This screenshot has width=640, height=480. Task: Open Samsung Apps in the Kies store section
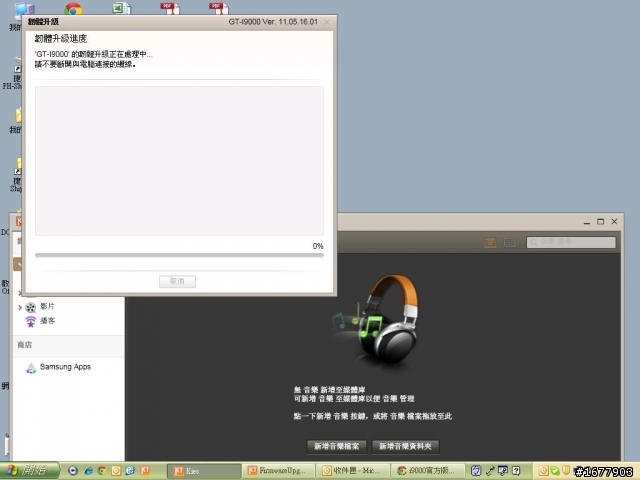(65, 367)
